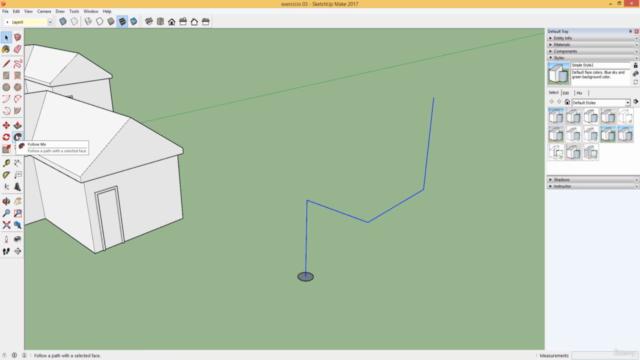Image resolution: width=640 pixels, height=360 pixels.
Task: Select the Scale tool
Action: tap(6, 149)
